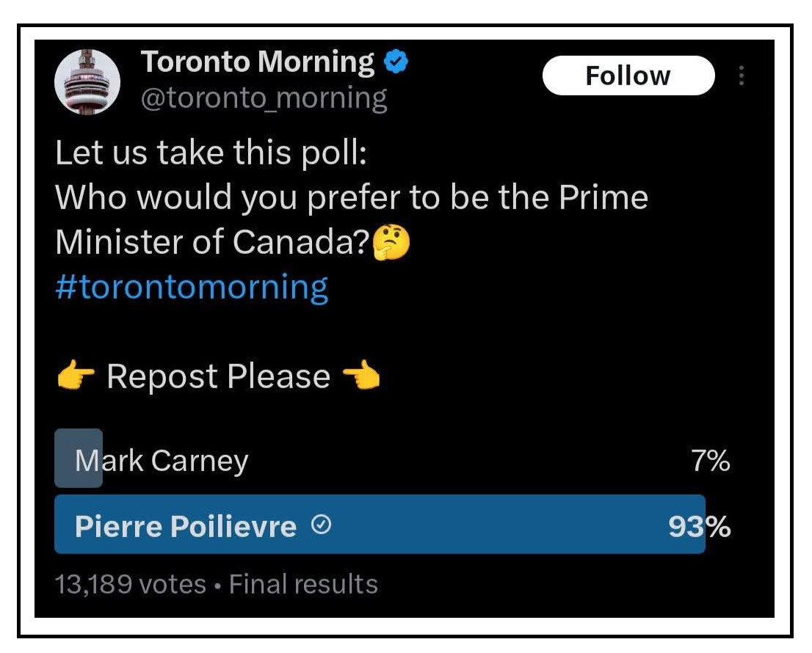Click the left-pointing hand emoji after Please

point(360,378)
